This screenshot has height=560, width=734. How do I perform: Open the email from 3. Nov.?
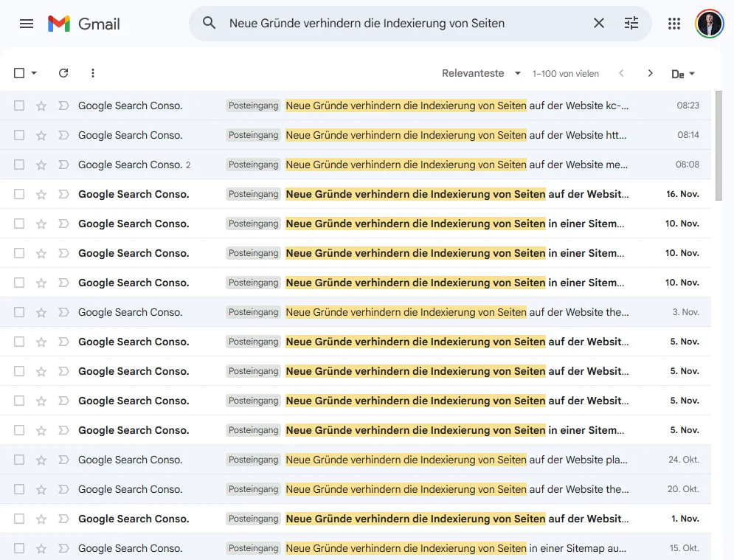click(x=443, y=312)
